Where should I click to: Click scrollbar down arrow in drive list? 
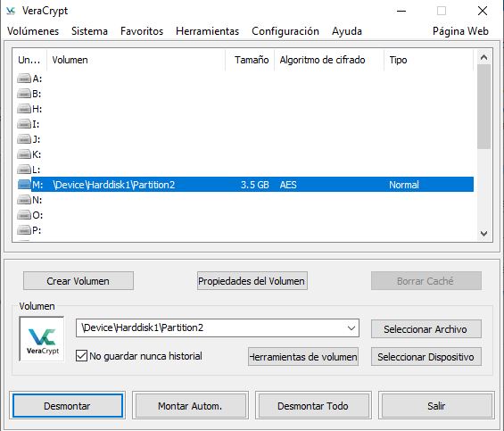483,234
